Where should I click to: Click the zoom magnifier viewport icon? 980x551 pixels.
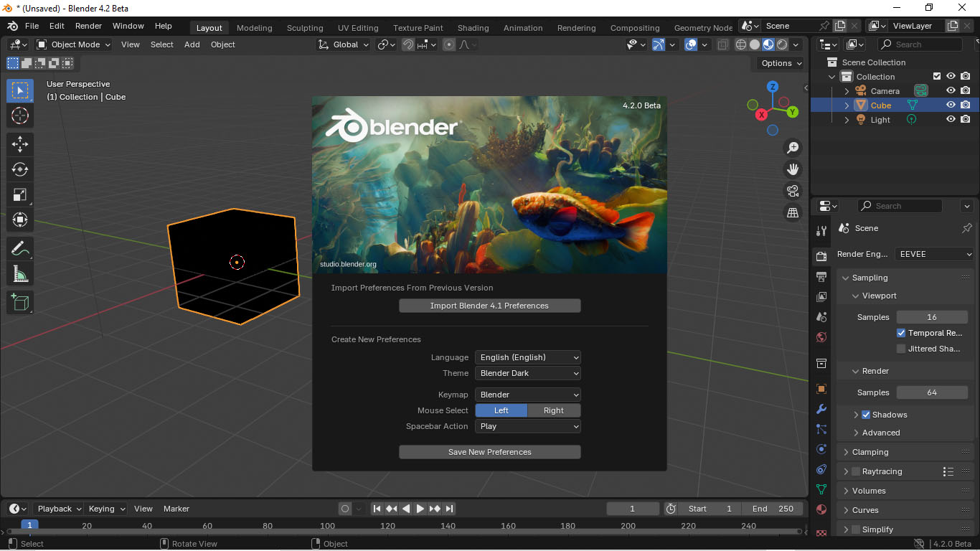(793, 148)
